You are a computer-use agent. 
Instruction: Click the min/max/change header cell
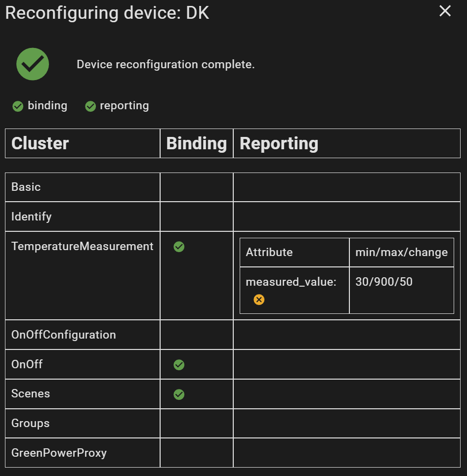tap(401, 252)
